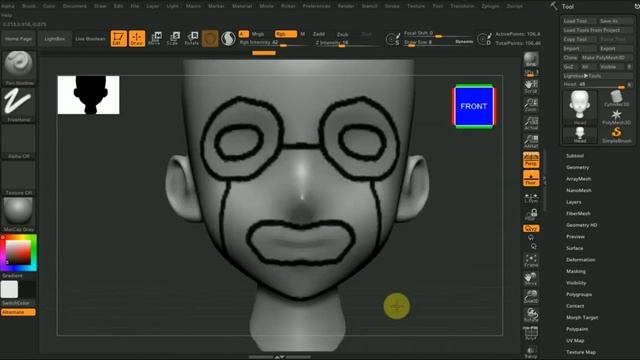Expand the Masking section
Screen dimensions: 640x360
pos(576,271)
